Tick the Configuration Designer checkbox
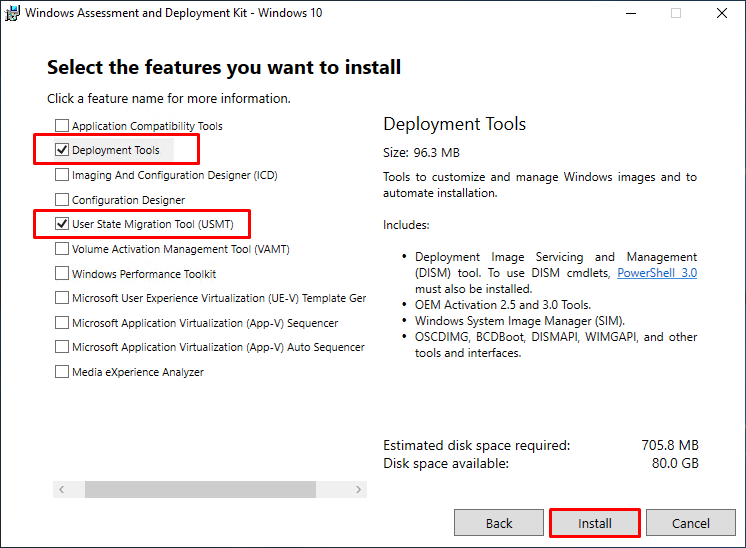746x548 pixels. 62,199
